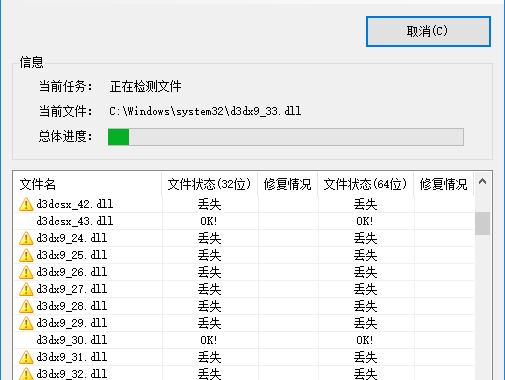Click the 当前任务: label
This screenshot has width=505, height=380.
[65, 86]
